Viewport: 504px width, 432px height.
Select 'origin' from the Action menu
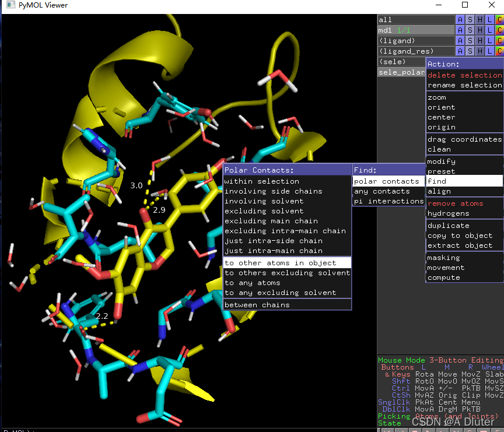pos(465,127)
